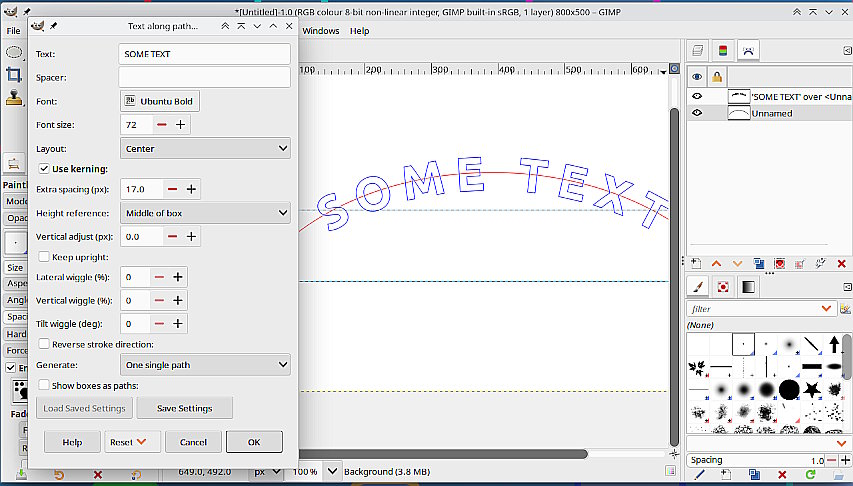Edit the selected brush
853x486 pixels.
pyautogui.click(x=700, y=475)
